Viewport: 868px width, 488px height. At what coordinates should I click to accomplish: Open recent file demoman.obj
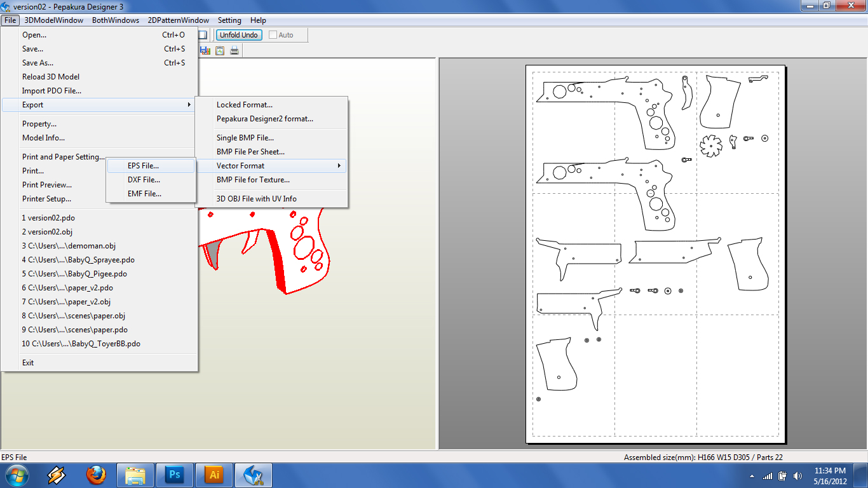point(99,246)
